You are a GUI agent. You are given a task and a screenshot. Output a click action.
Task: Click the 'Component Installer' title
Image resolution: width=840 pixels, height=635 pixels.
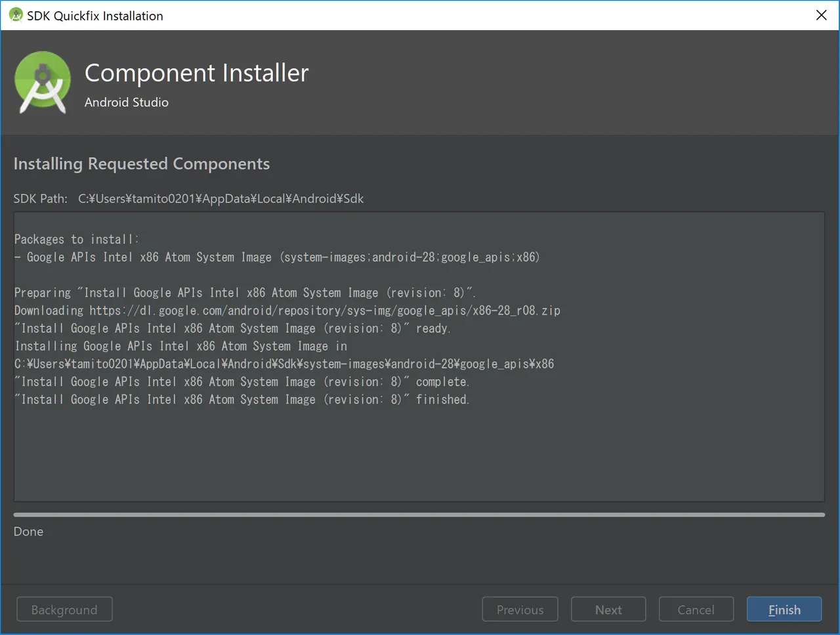(x=196, y=73)
